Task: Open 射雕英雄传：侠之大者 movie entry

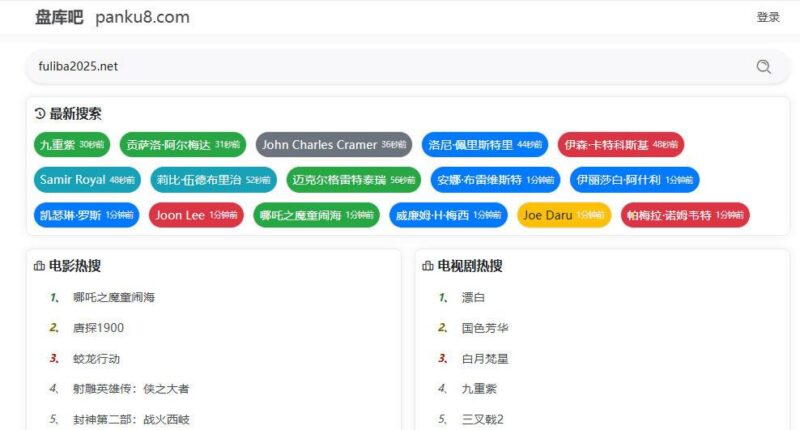Action: tap(131, 389)
